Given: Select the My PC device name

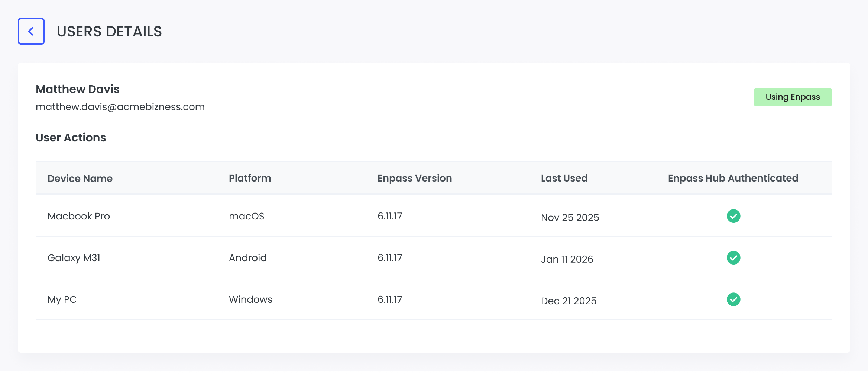Looking at the screenshot, I should (62, 299).
